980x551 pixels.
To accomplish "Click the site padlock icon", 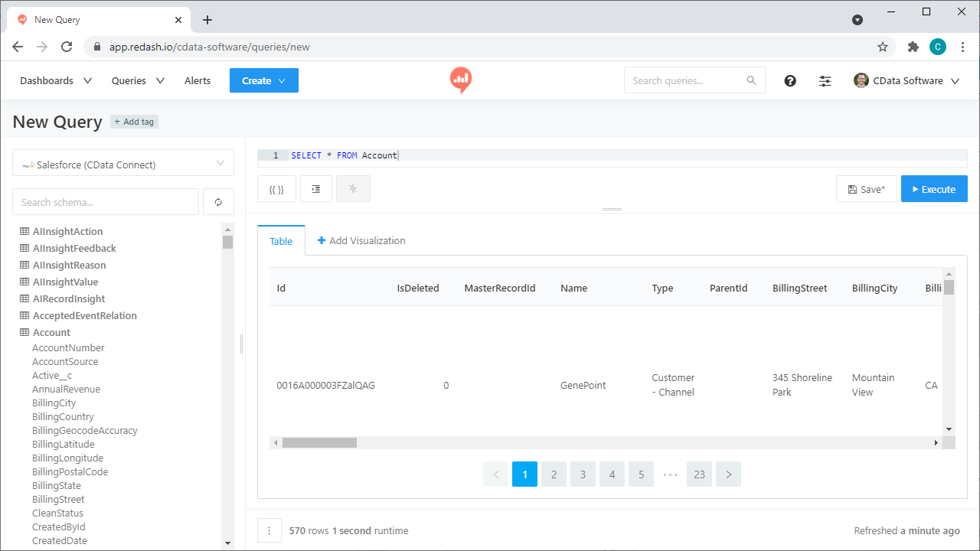I will (96, 47).
